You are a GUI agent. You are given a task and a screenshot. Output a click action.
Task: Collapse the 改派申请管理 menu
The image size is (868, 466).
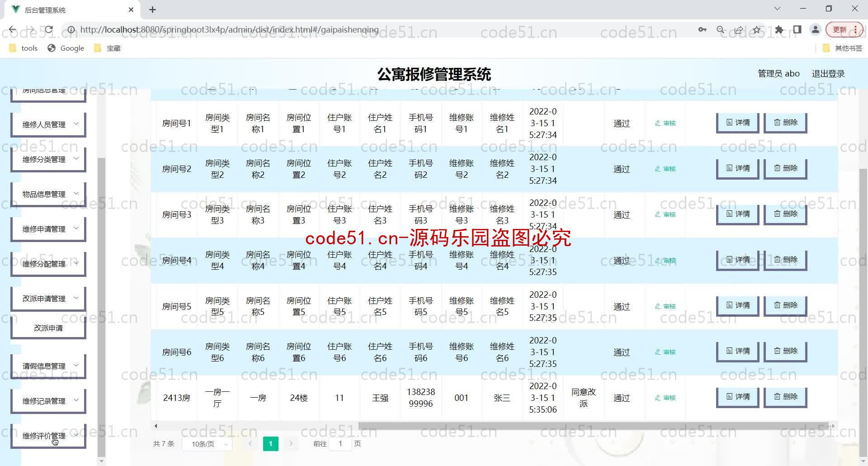click(x=48, y=299)
